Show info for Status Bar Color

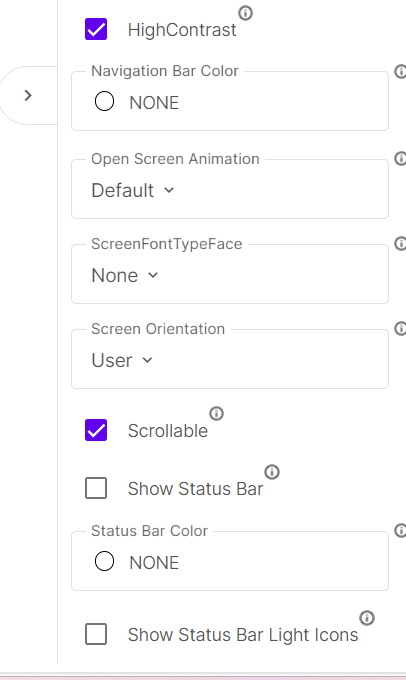[x=400, y=531]
